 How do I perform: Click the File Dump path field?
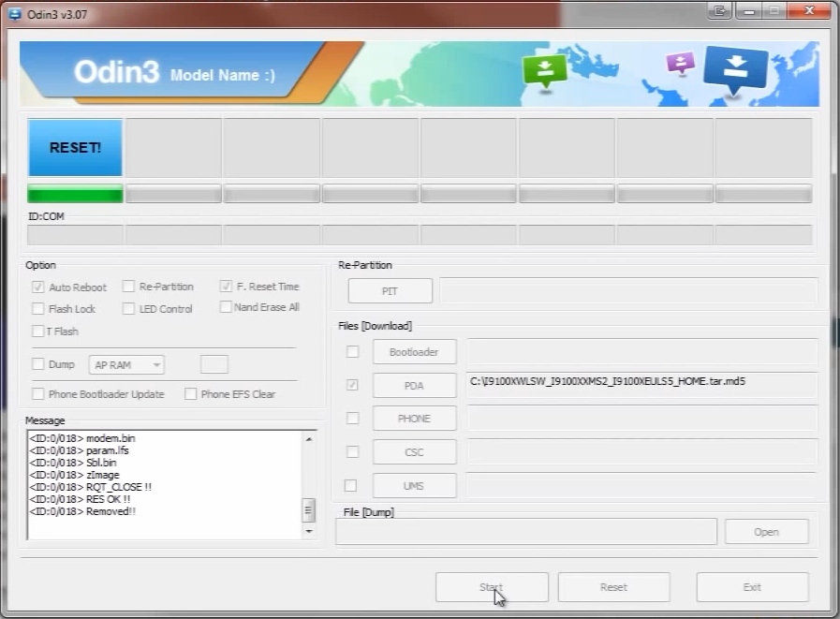pyautogui.click(x=526, y=532)
